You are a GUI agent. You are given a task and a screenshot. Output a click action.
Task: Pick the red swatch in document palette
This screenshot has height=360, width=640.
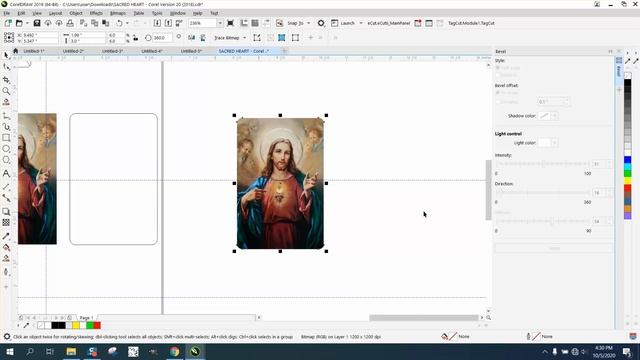pos(97,325)
